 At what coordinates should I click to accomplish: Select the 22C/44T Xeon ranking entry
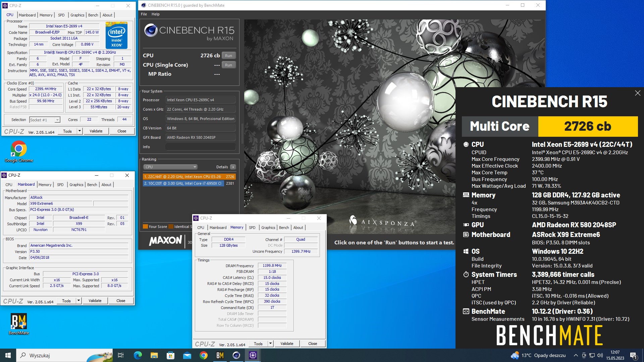pos(189,177)
